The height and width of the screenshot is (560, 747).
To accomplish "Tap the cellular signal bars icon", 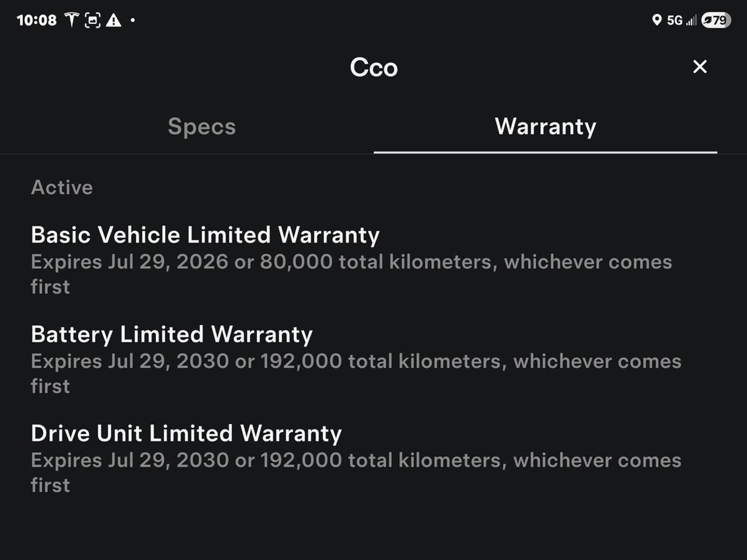I will [692, 20].
